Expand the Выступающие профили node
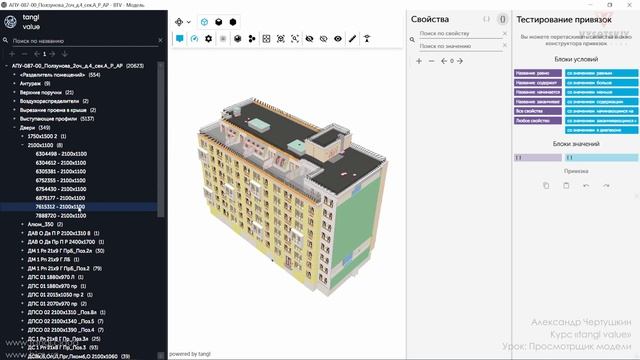Image resolution: width=640 pixels, height=360 pixels. click(x=14, y=119)
